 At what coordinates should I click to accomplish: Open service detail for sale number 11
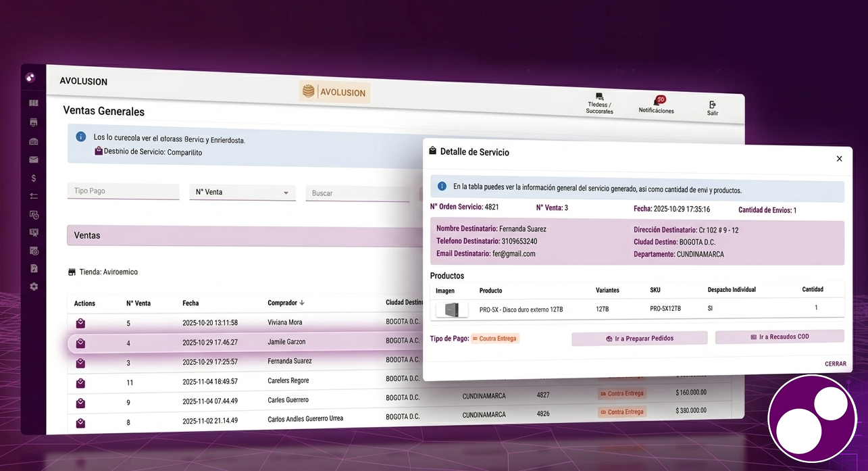[x=80, y=383]
